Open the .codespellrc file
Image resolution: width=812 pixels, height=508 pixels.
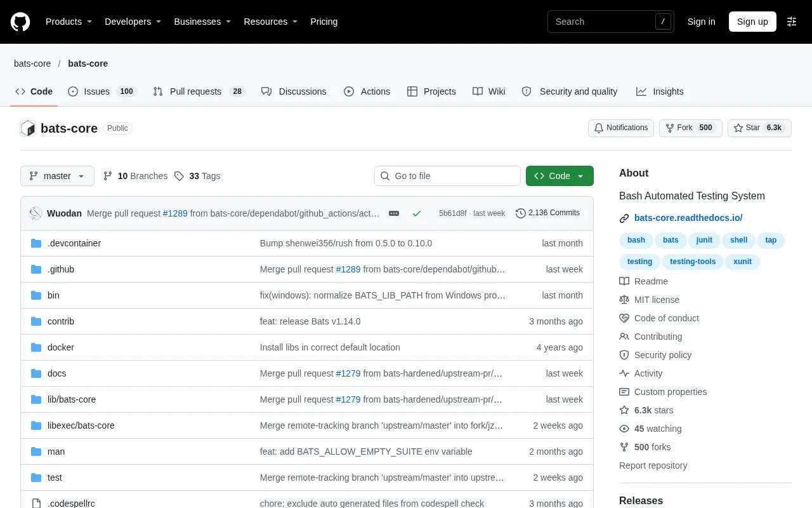click(71, 504)
